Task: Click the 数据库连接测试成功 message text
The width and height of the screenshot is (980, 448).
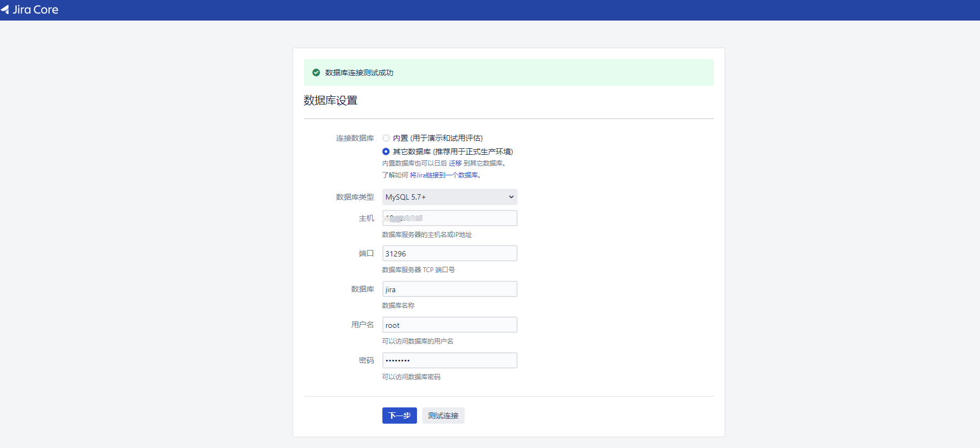Action: [359, 73]
